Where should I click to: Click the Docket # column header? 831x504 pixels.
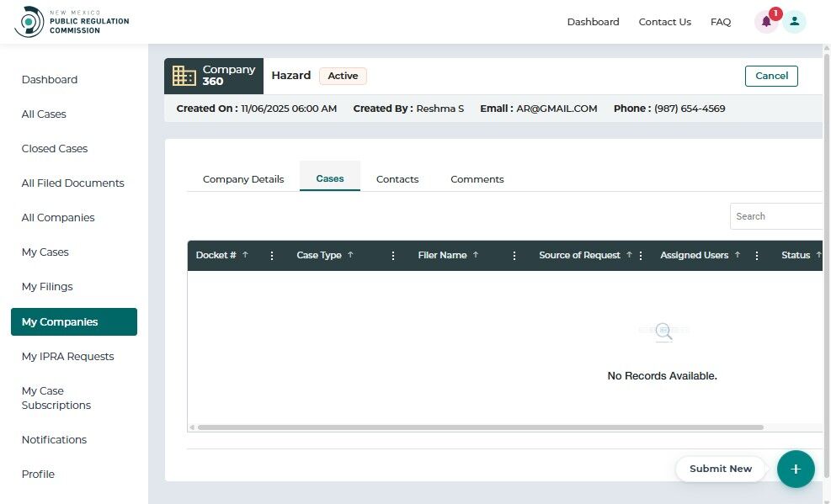click(x=216, y=255)
